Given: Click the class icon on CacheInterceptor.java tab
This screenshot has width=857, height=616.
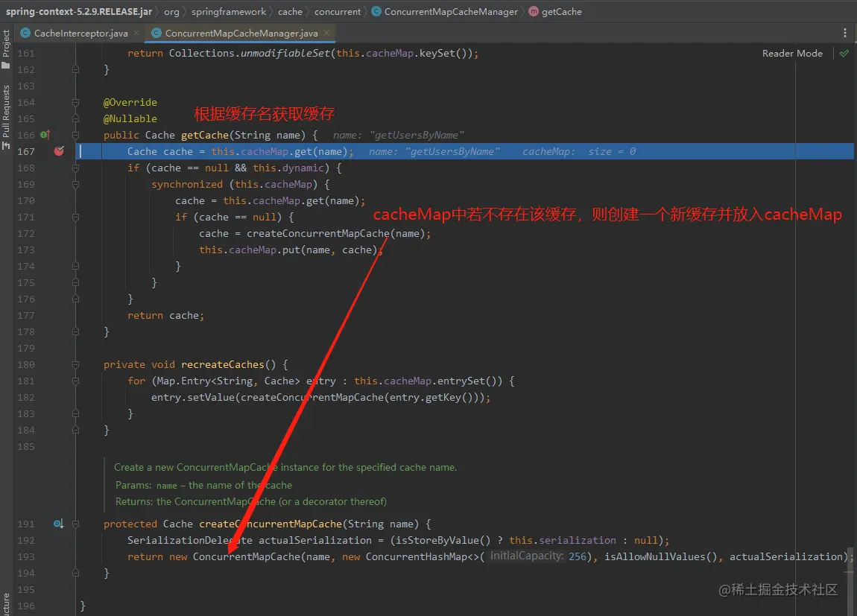Looking at the screenshot, I should pyautogui.click(x=25, y=34).
